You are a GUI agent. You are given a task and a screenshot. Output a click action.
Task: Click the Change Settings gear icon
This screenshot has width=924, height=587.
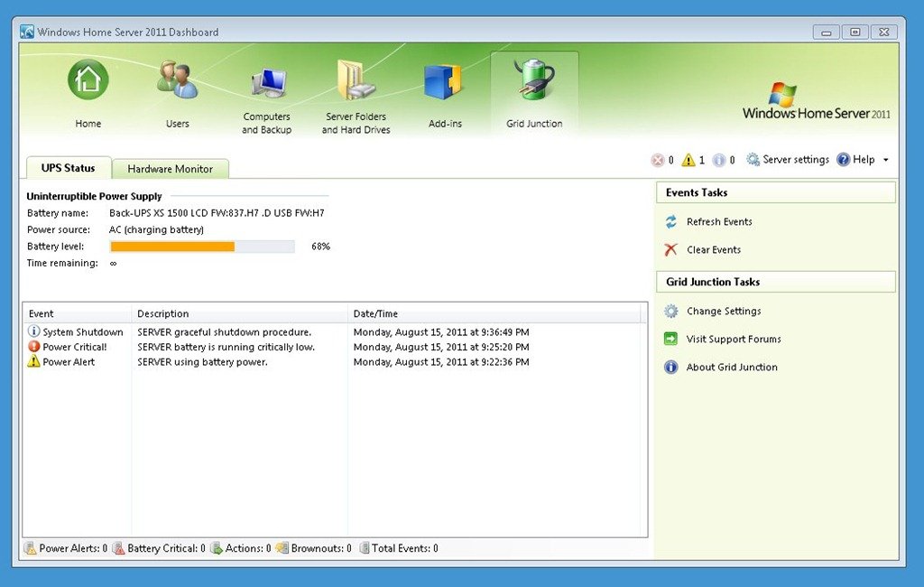coord(671,311)
